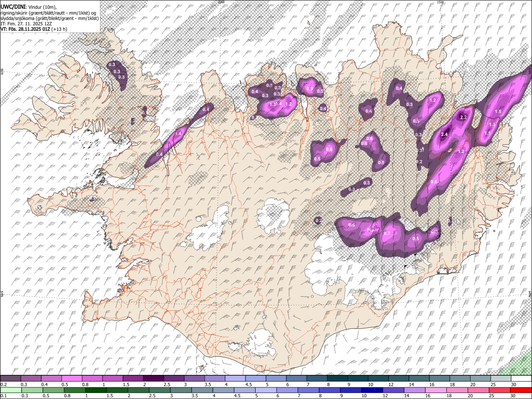The width and height of the screenshot is (532, 399).
Task: Click the 15W longitude label
Action: pyautogui.click(x=440, y=2)
